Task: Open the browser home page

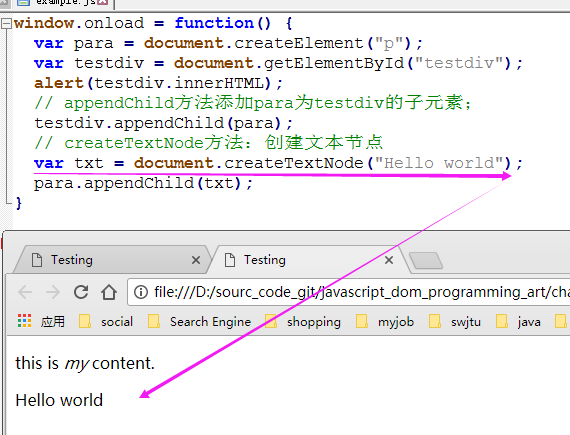Action: pyautogui.click(x=109, y=292)
